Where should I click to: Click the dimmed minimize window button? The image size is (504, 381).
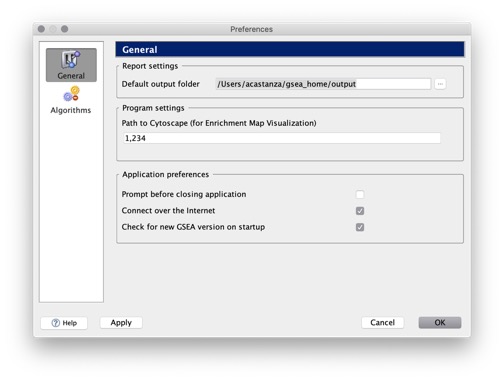click(x=53, y=29)
